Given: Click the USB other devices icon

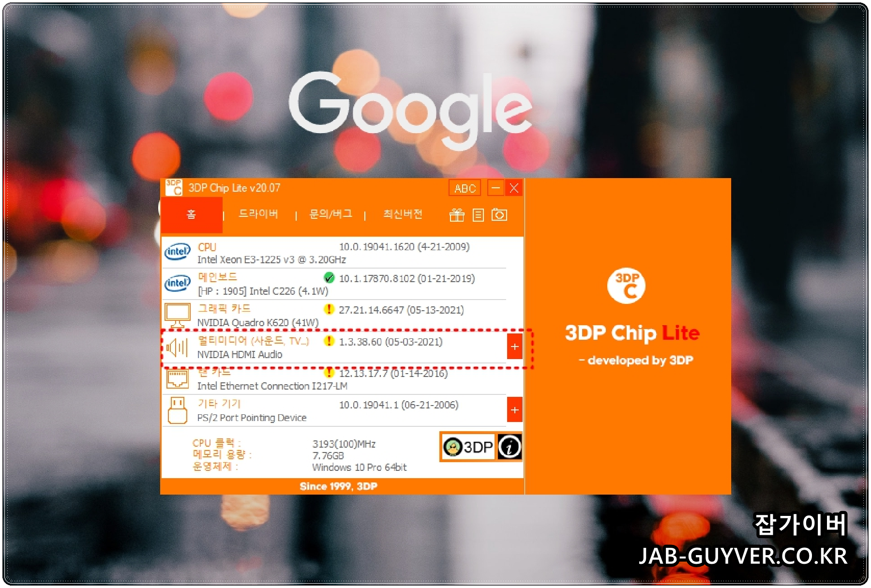Looking at the screenshot, I should click(177, 410).
